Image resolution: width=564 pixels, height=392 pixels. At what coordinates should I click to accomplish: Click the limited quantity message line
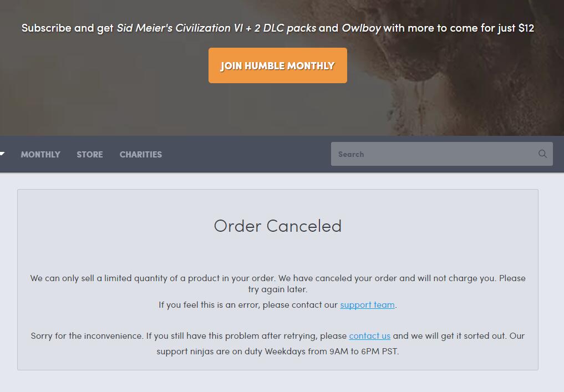click(x=278, y=278)
